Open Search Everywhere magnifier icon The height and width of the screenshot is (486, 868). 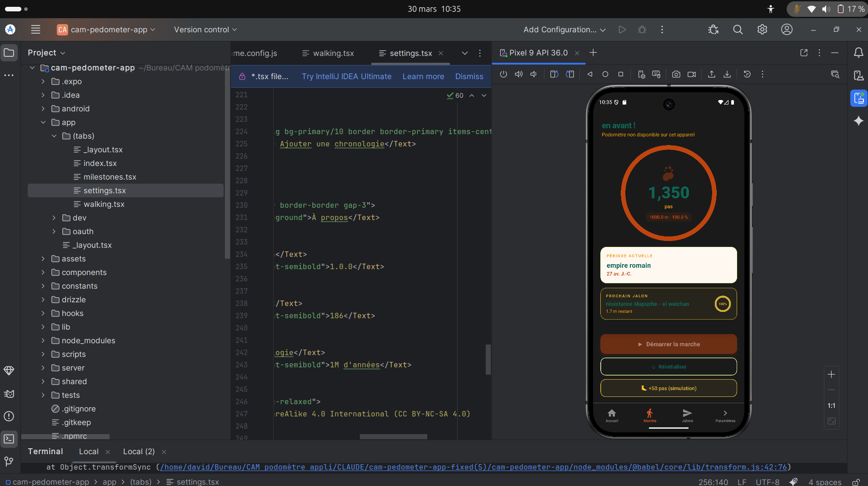[x=738, y=30]
